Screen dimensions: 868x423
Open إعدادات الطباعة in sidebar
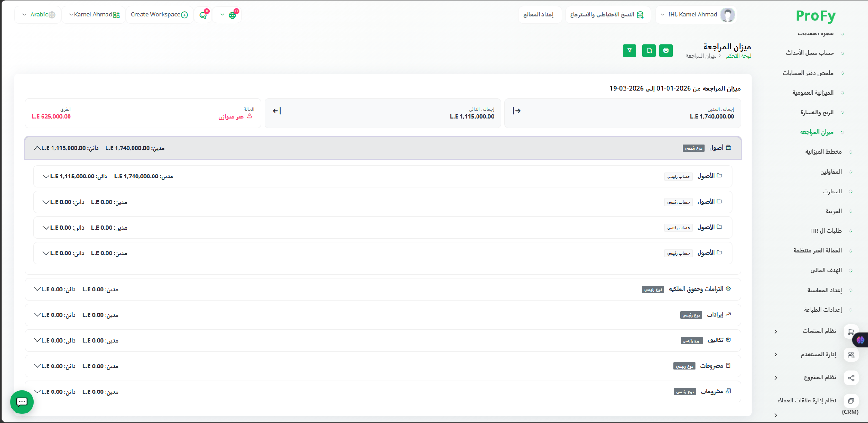tap(823, 310)
